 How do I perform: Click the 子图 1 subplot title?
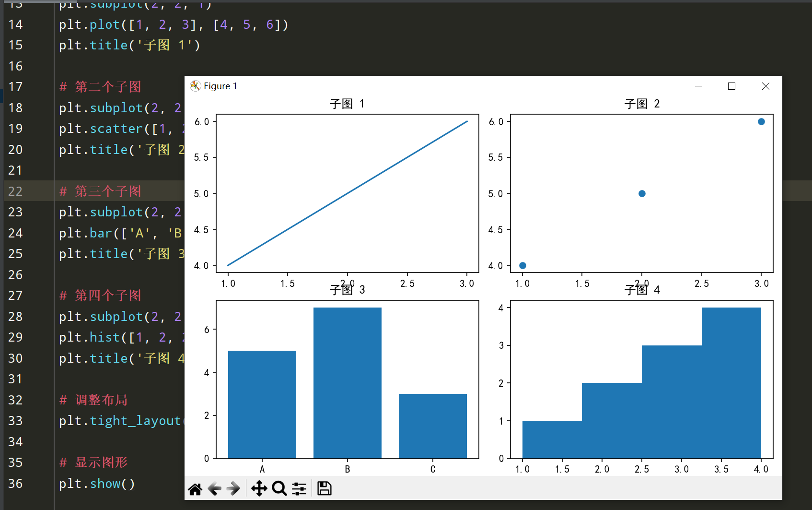tap(347, 104)
